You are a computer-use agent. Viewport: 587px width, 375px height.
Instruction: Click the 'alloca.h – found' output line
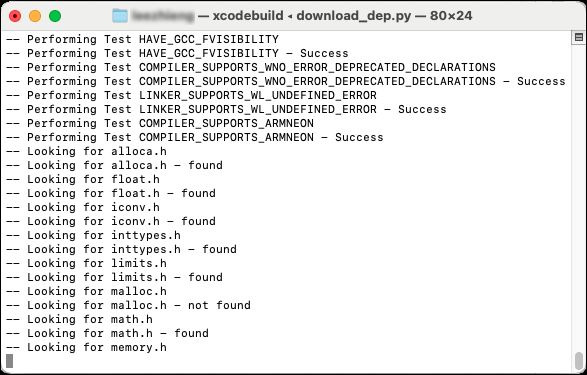pos(114,165)
